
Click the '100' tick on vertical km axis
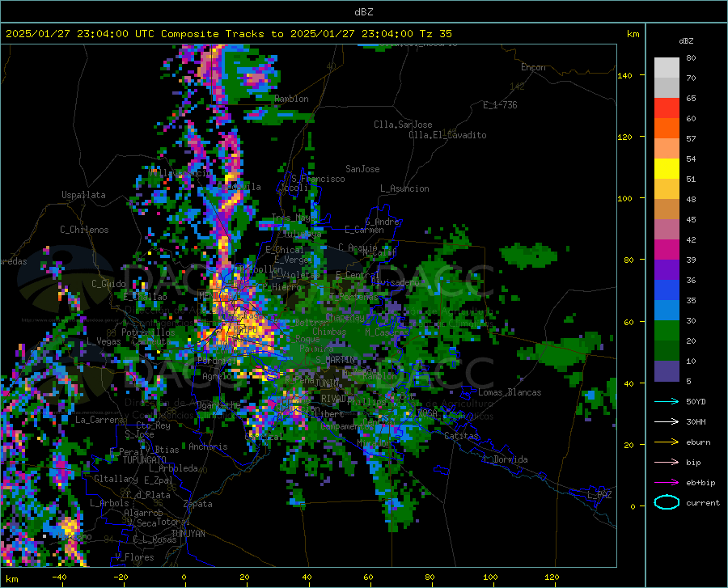coord(624,199)
